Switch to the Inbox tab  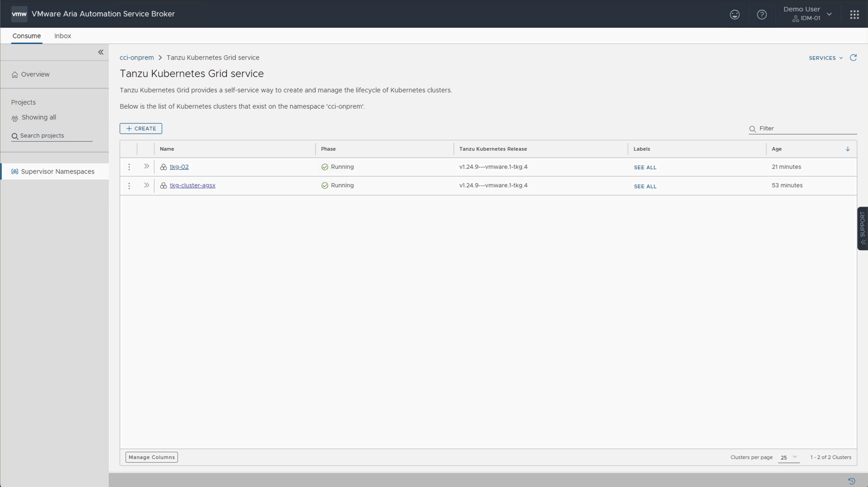point(63,36)
